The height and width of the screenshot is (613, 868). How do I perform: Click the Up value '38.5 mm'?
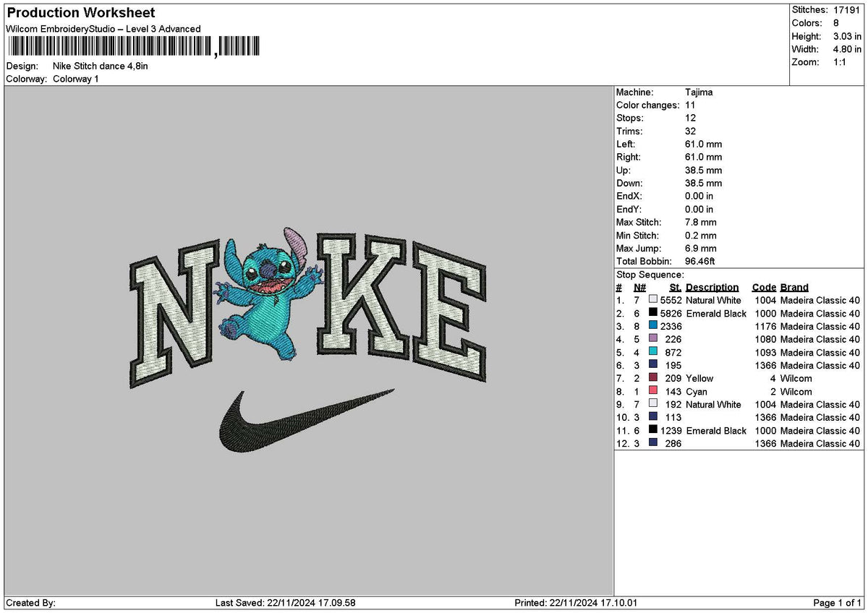coord(703,171)
